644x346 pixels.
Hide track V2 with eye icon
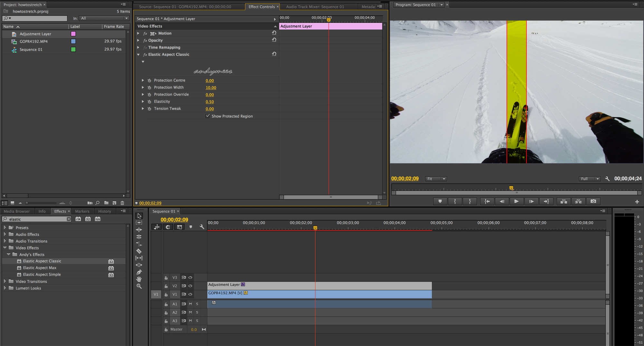tap(190, 286)
